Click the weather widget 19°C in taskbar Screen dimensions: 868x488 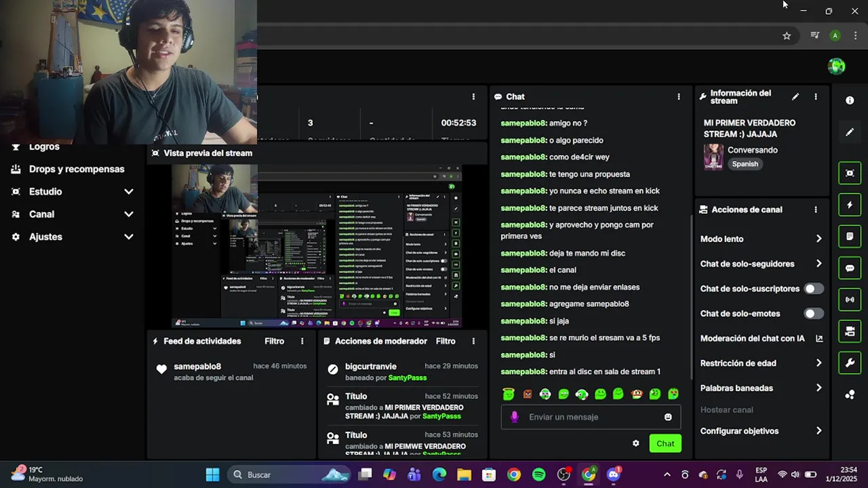47,474
